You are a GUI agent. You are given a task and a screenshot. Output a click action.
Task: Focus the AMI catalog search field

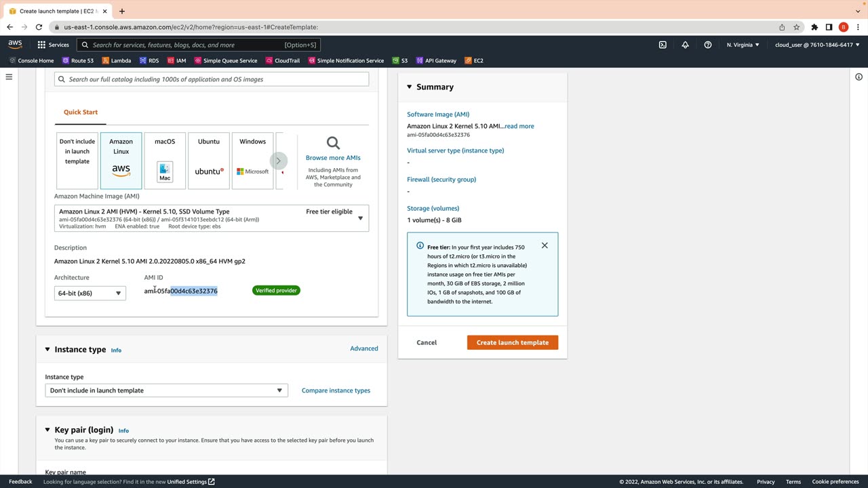pos(212,79)
